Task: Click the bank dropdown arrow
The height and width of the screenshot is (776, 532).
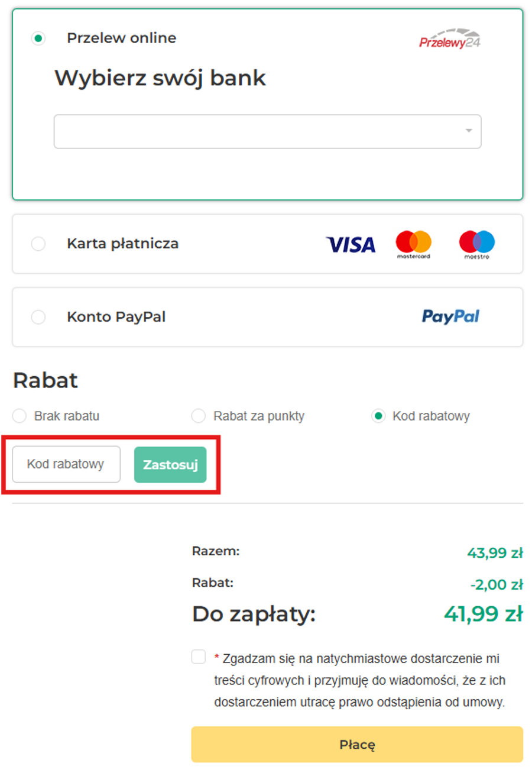Action: 469,131
